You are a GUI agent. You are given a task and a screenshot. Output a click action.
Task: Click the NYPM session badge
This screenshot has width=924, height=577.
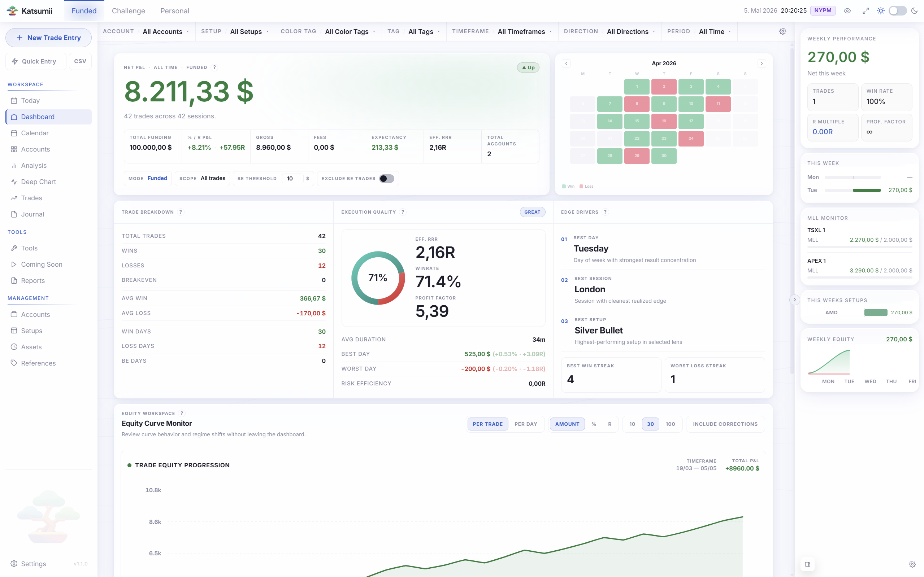(823, 11)
